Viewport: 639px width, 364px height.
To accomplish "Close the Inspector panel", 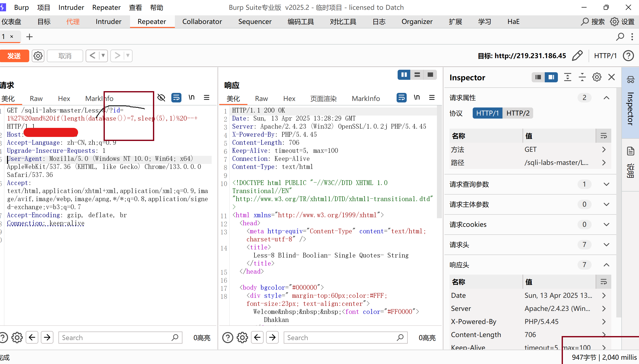I will pos(612,77).
